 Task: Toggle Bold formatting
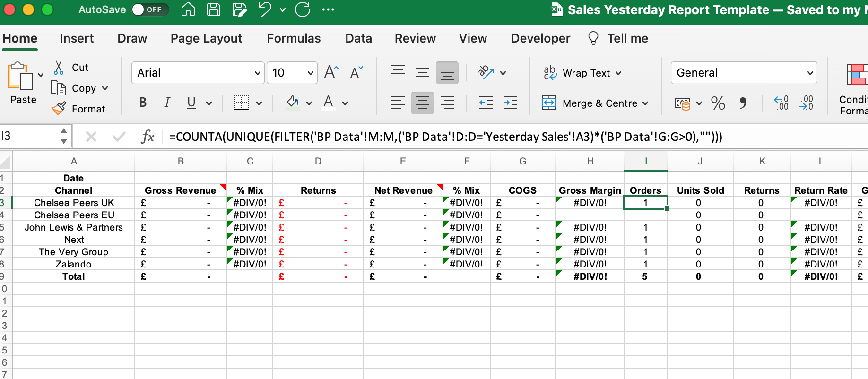(x=143, y=103)
